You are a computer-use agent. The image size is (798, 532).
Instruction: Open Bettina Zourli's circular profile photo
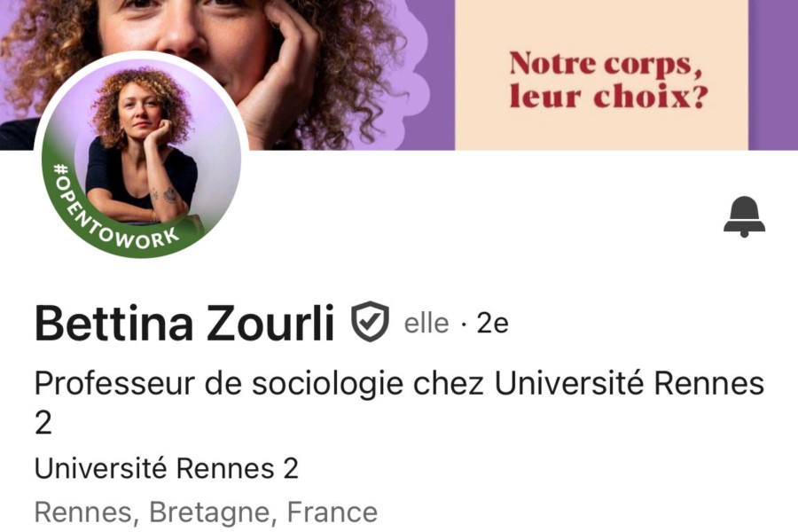click(140, 155)
